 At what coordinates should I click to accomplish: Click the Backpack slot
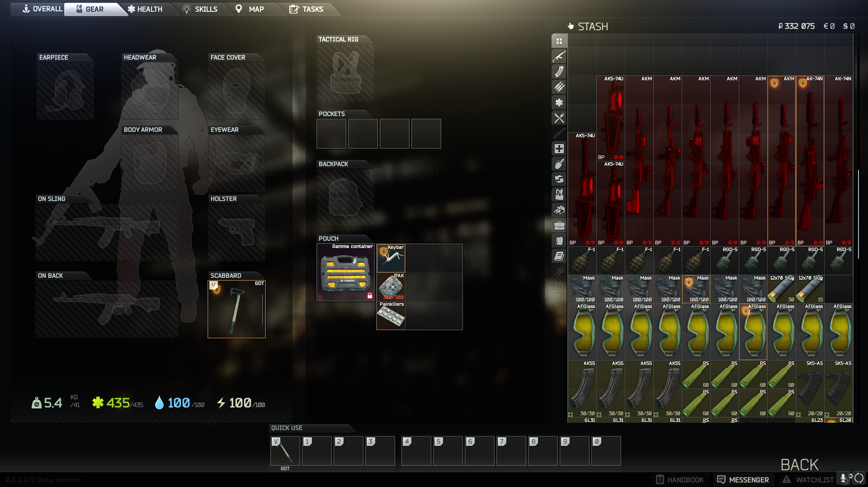[x=345, y=197]
